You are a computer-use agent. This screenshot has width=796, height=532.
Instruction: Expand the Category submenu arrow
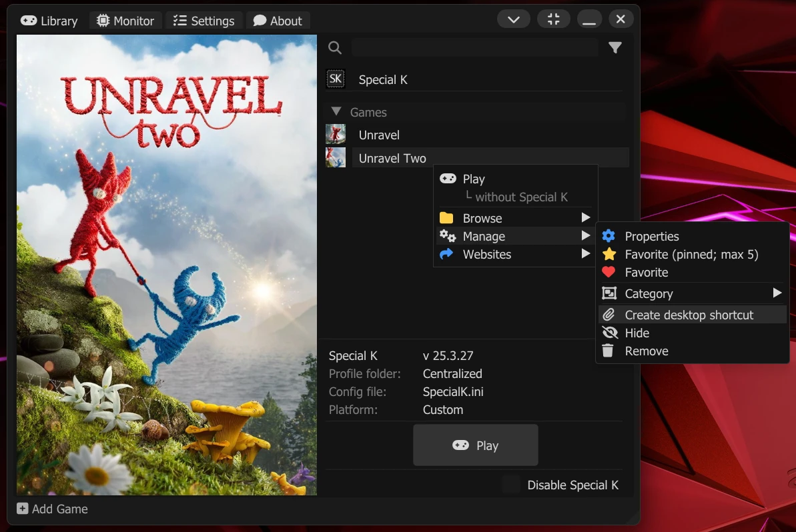(777, 293)
